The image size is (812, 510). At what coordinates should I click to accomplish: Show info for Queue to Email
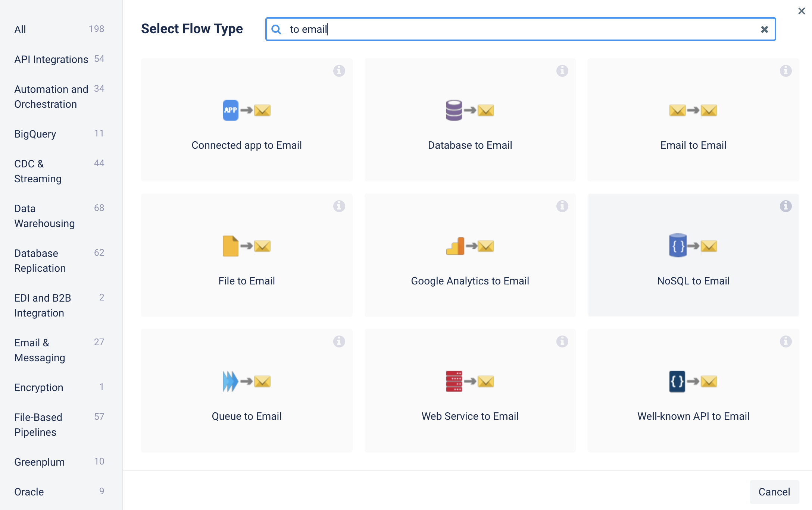pos(339,341)
